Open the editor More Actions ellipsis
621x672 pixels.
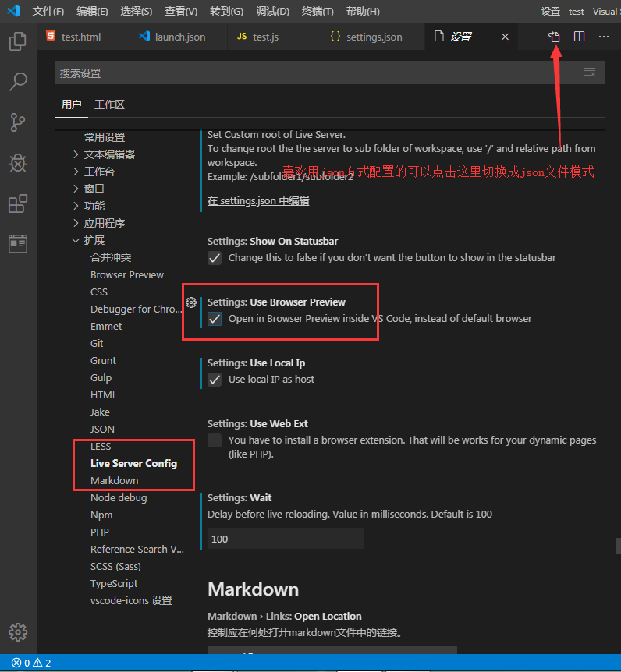pos(604,37)
